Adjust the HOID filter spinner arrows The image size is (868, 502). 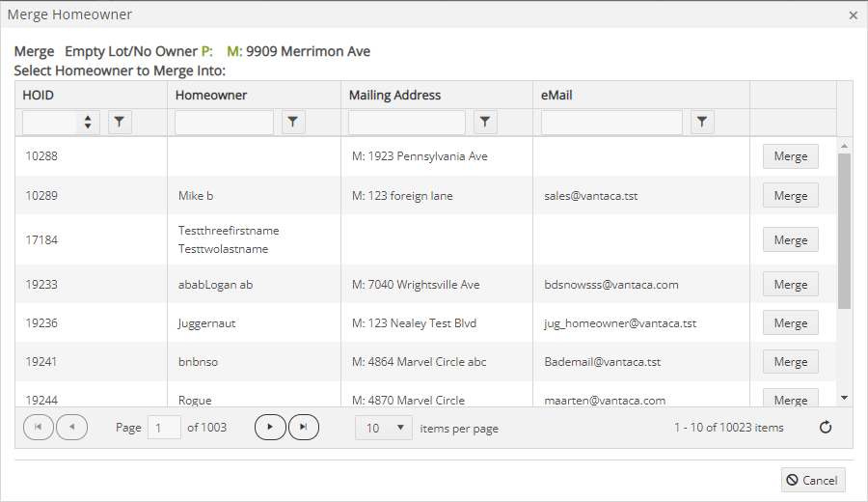[88, 122]
